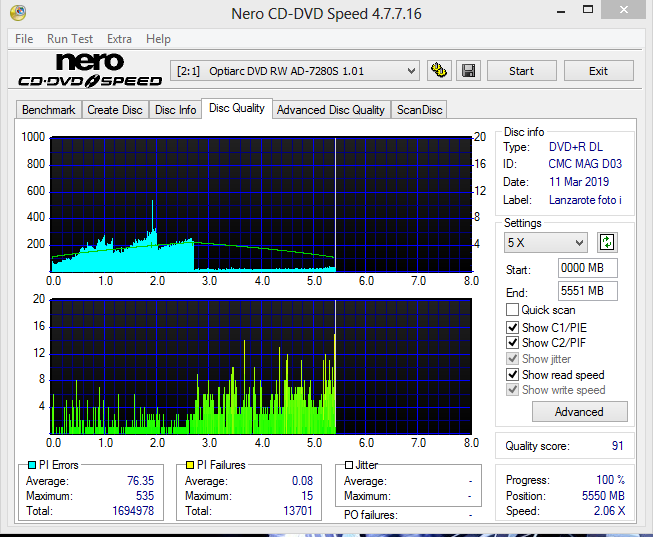Click the Quality score value 91
Screen dimensions: 653x537
[x=618, y=446]
